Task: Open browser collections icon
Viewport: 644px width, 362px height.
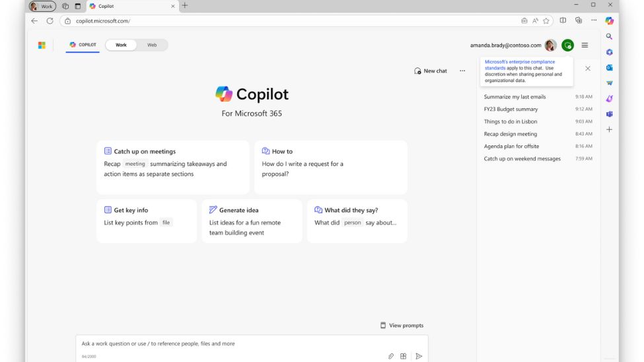Action: (x=579, y=20)
